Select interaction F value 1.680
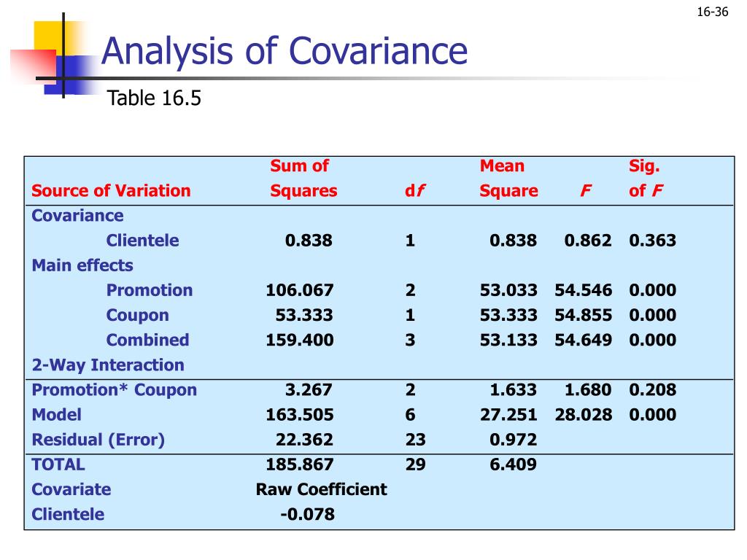The height and width of the screenshot is (560, 747). click(x=588, y=389)
